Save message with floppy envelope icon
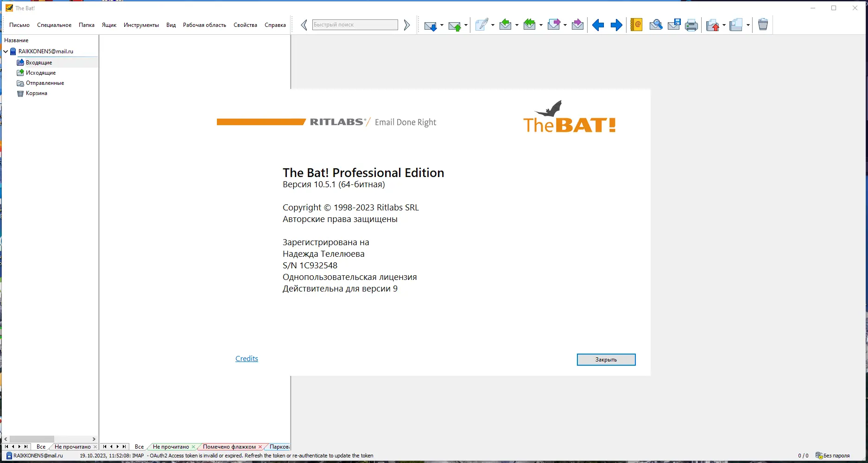Screen dimensions: 868x463 (674, 25)
